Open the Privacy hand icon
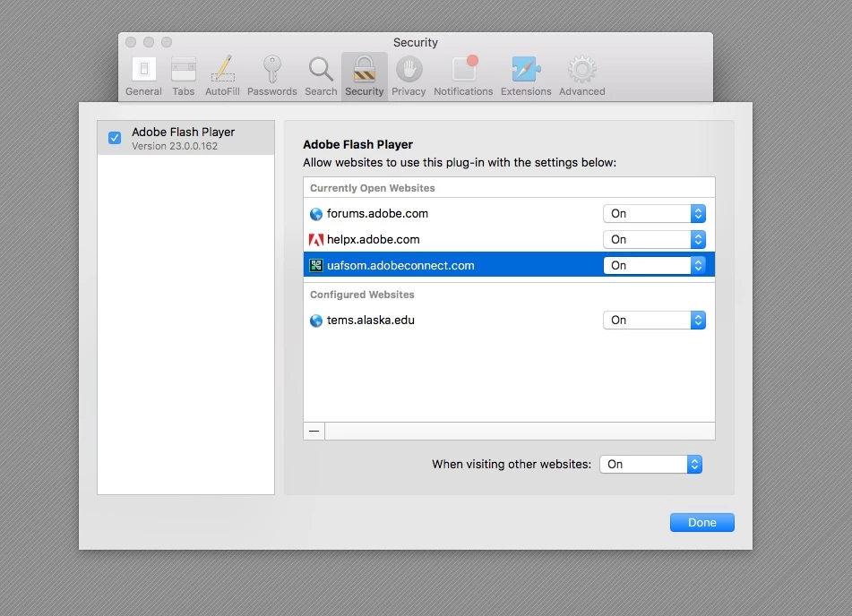 (409, 69)
